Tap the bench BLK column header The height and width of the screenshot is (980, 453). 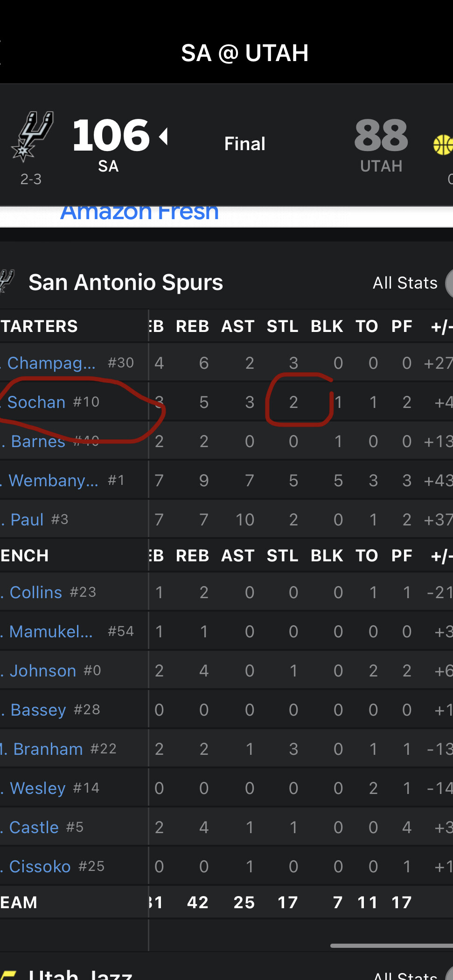[327, 556]
